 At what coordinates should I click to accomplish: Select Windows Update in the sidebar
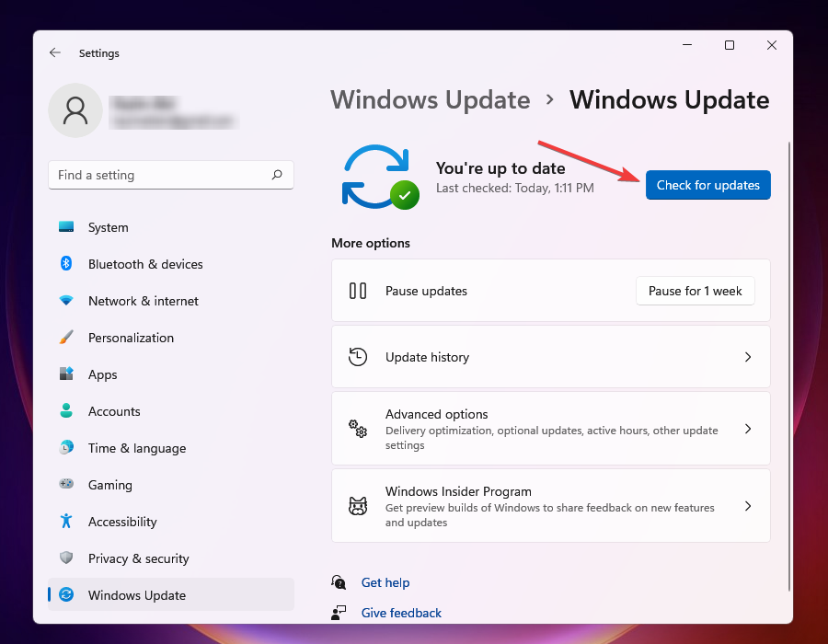(170, 595)
